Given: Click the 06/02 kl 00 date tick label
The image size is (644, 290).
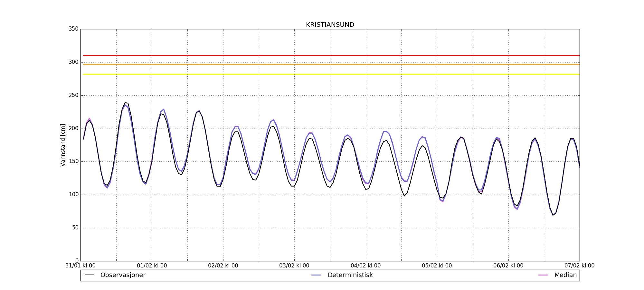Looking at the screenshot, I should [508, 266].
